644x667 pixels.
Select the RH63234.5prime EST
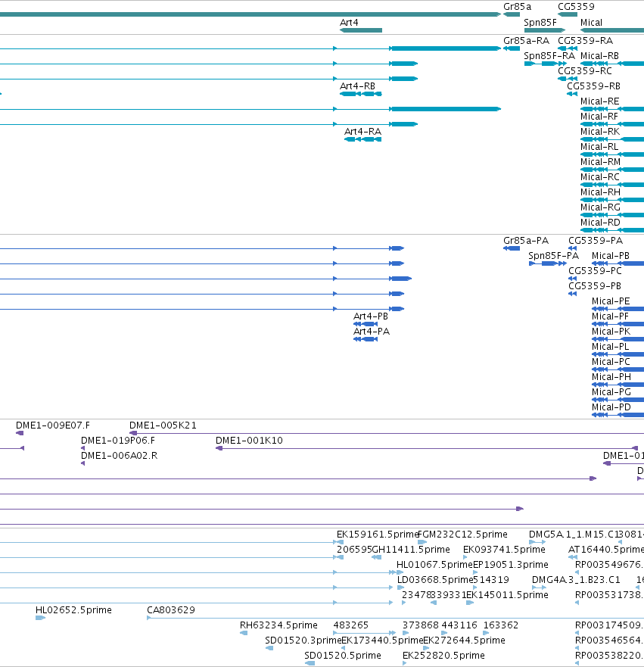[x=244, y=633]
